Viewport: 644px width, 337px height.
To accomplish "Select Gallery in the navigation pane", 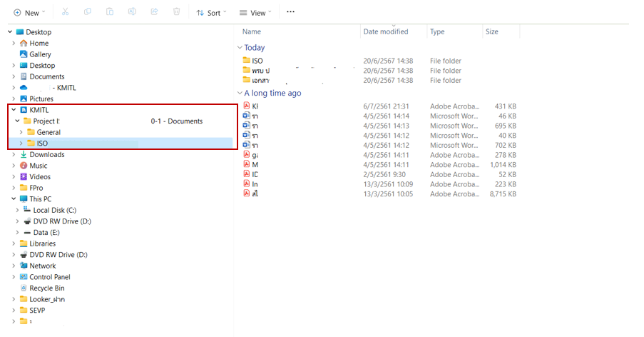I will pos(40,54).
